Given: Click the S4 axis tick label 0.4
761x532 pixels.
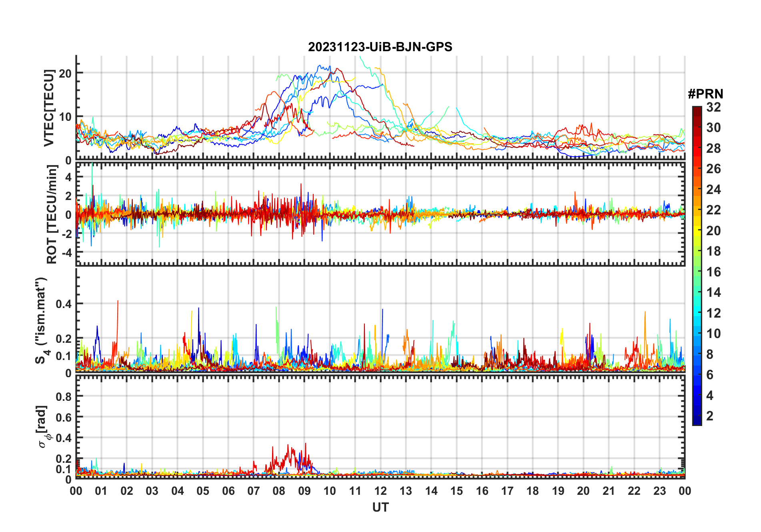Looking at the screenshot, I should pyautogui.click(x=64, y=304).
